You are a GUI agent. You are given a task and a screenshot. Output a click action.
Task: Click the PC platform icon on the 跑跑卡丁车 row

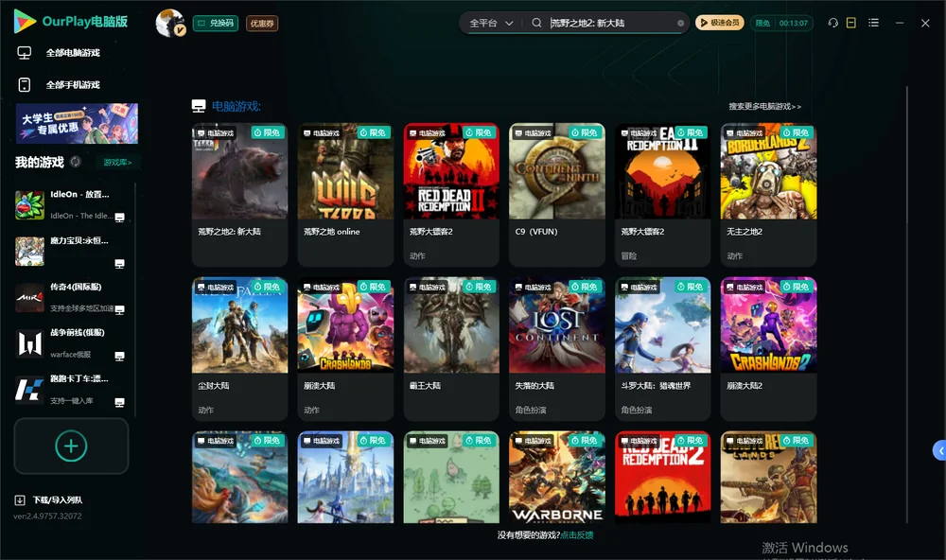pos(119,403)
